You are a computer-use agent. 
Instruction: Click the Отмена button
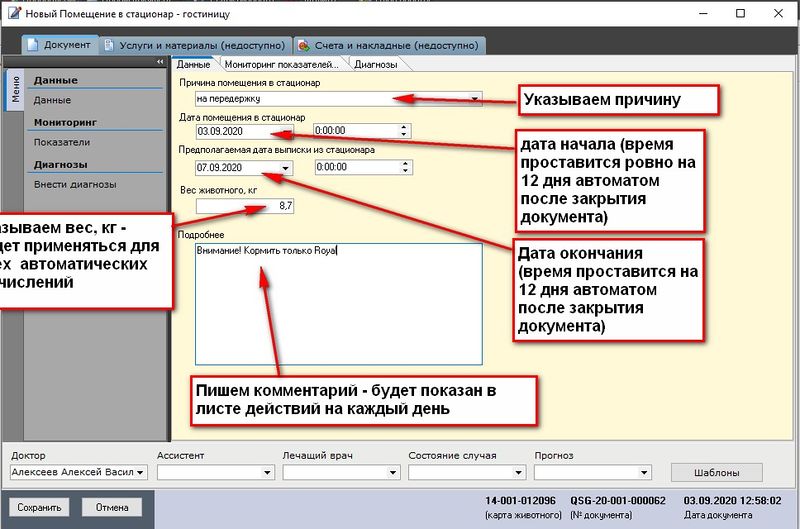coord(112,508)
